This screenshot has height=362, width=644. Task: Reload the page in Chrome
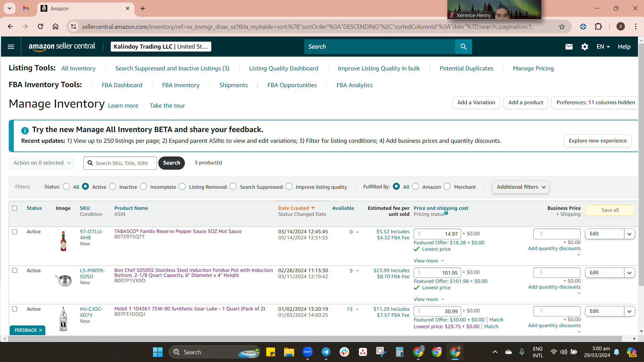tap(40, 26)
